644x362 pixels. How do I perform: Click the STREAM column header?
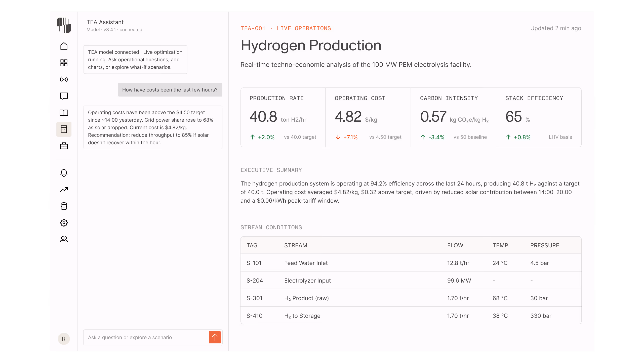tap(296, 245)
